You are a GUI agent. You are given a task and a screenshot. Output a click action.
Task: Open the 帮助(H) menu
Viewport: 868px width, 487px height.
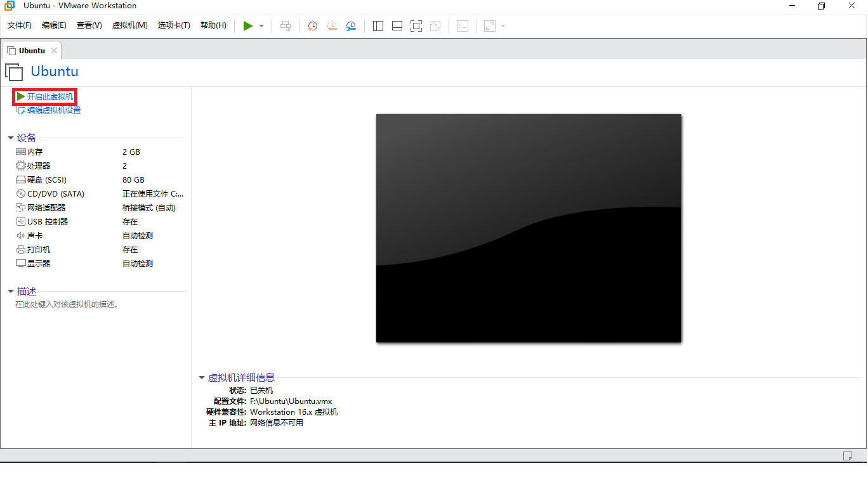pos(213,25)
